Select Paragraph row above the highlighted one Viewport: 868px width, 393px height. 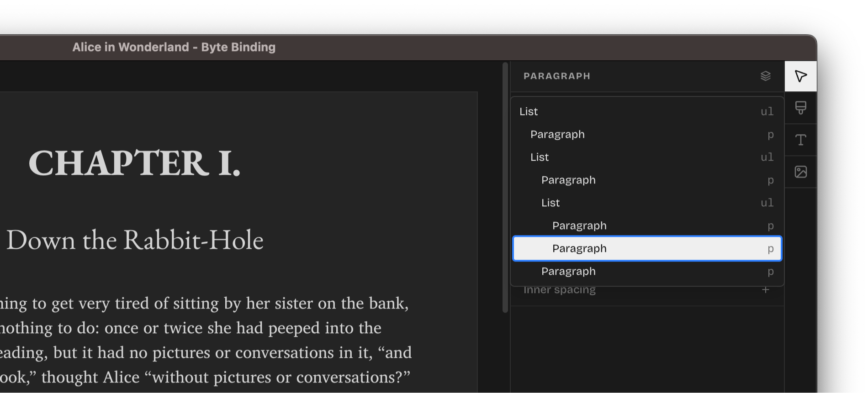pyautogui.click(x=647, y=225)
